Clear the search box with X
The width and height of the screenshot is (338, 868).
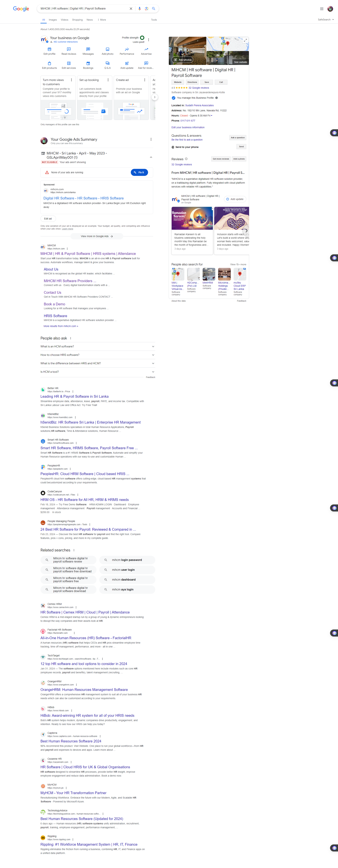131,9
